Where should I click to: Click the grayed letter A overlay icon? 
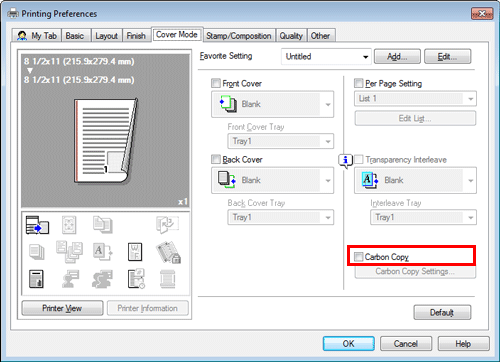[x=102, y=252]
